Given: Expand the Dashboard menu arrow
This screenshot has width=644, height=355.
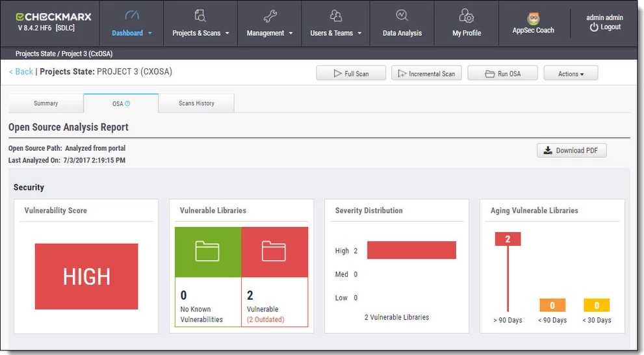Looking at the screenshot, I should [150, 33].
